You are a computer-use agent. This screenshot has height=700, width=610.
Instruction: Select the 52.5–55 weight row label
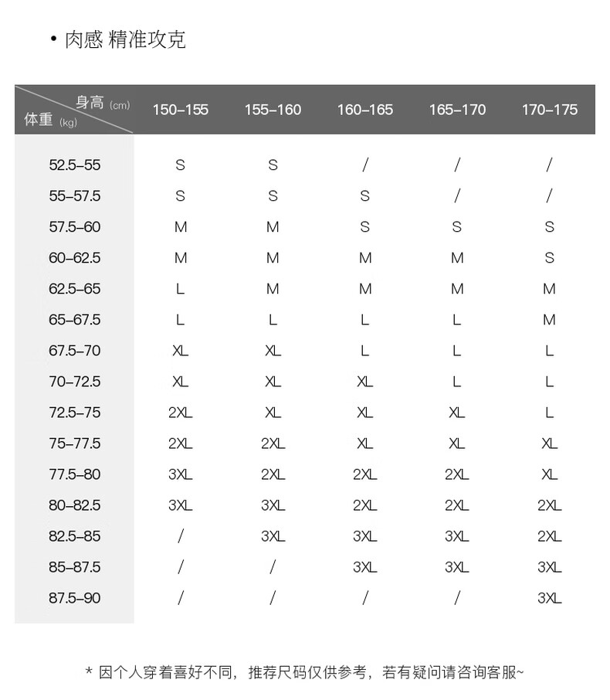point(74,165)
